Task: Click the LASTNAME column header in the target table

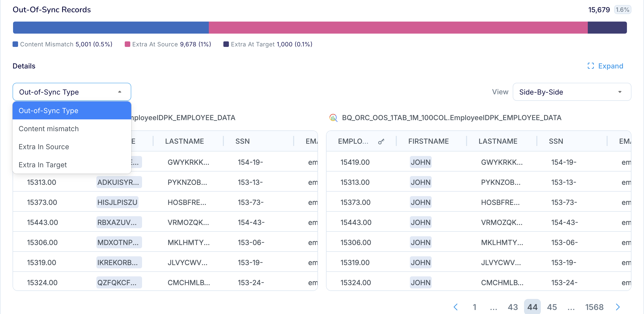Action: [498, 141]
